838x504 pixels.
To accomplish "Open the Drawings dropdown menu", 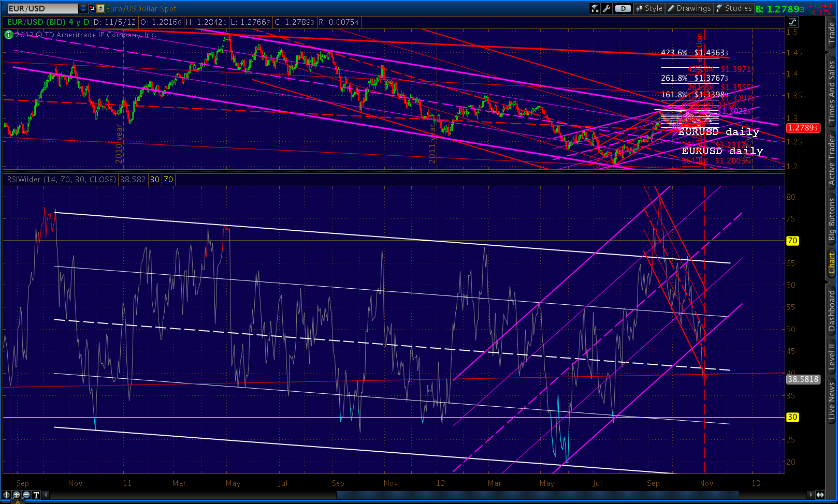I will pyautogui.click(x=689, y=8).
